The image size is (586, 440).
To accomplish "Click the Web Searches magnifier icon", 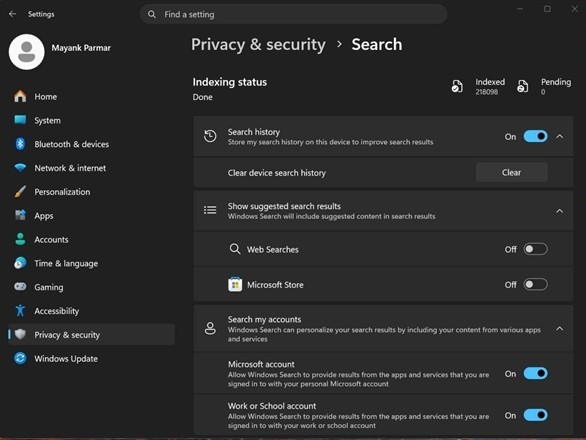I will click(235, 249).
